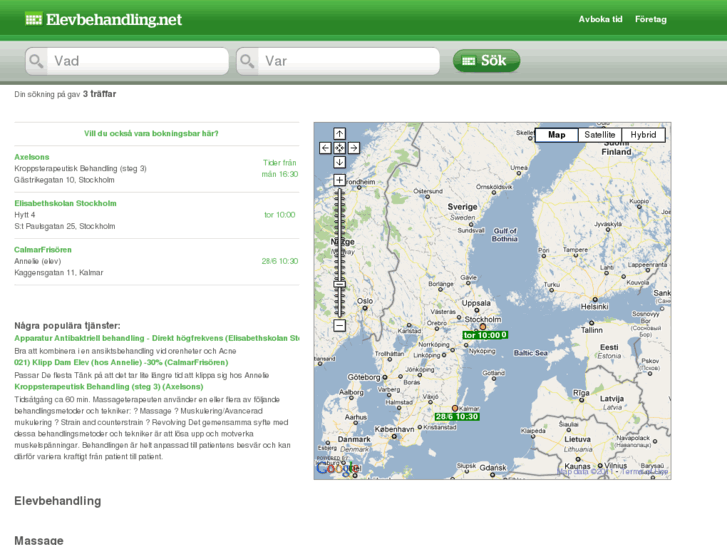Zoom in on the map
Image resolution: width=727 pixels, height=545 pixels.
coord(339,180)
